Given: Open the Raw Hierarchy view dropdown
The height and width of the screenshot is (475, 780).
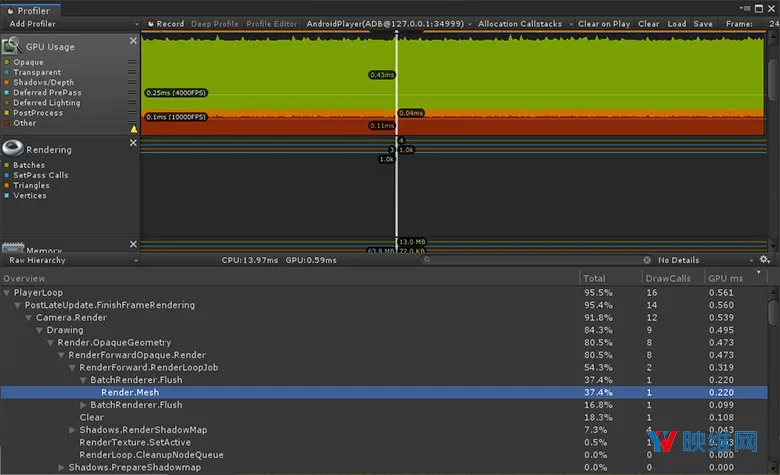Looking at the screenshot, I should pyautogui.click(x=73, y=260).
